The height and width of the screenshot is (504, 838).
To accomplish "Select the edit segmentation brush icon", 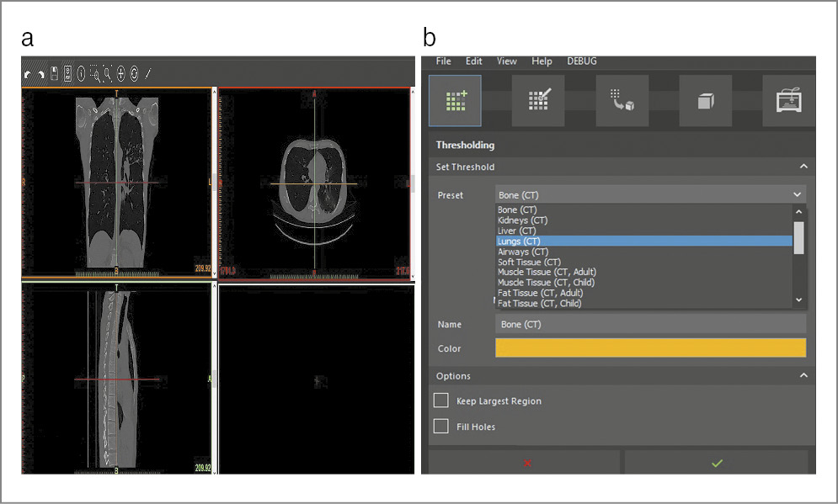I will click(538, 100).
